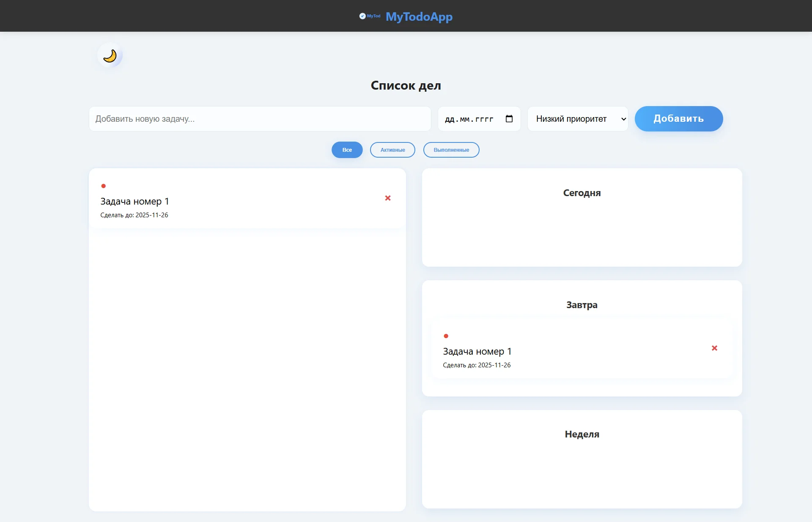The height and width of the screenshot is (522, 812).
Task: Select the Все filter tab
Action: coord(347,150)
